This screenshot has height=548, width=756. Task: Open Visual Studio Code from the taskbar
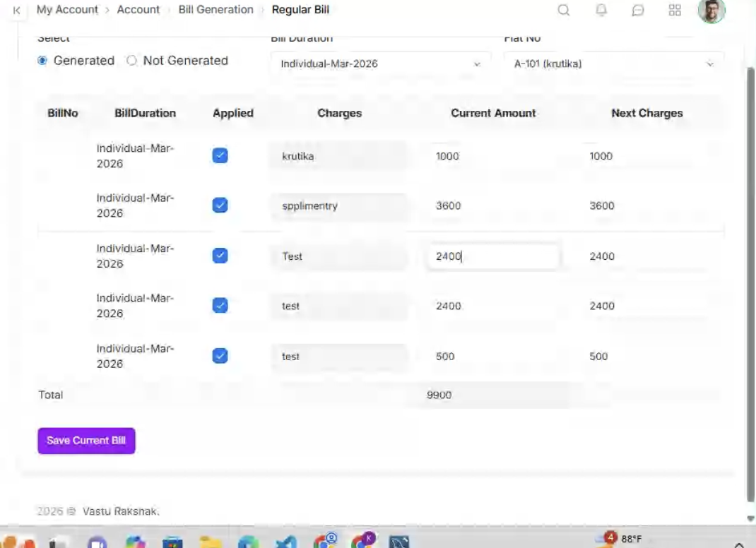pos(286,542)
